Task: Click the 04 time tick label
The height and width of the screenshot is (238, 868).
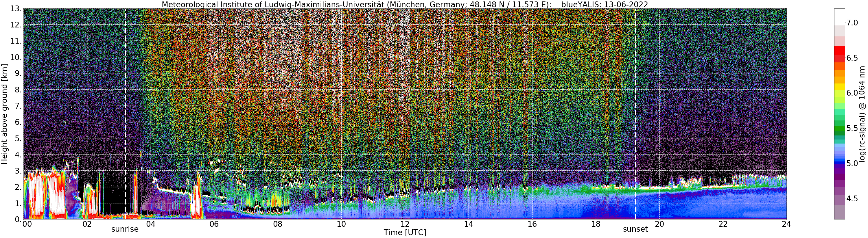Action: point(151,224)
